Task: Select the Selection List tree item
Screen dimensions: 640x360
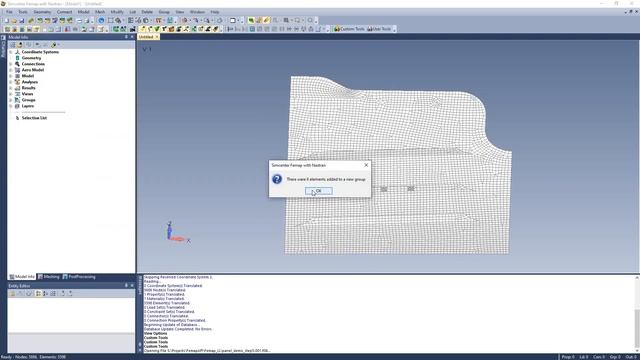Action: 34,118
